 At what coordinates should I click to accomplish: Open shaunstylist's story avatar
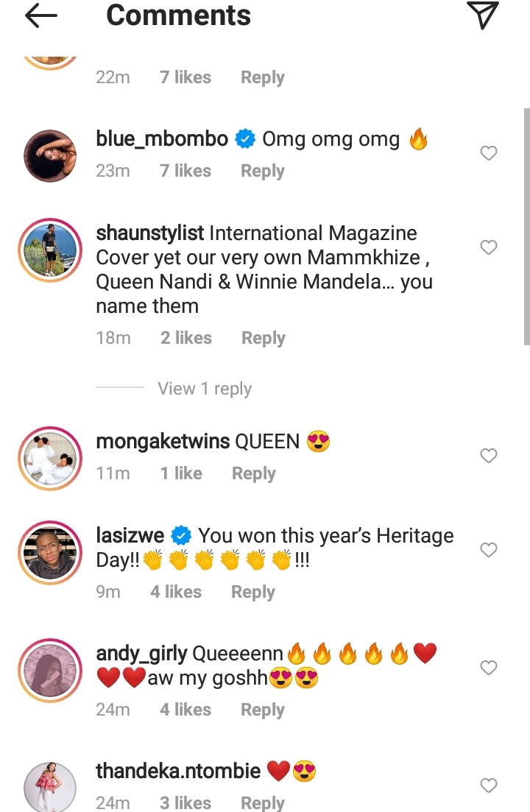click(50, 250)
